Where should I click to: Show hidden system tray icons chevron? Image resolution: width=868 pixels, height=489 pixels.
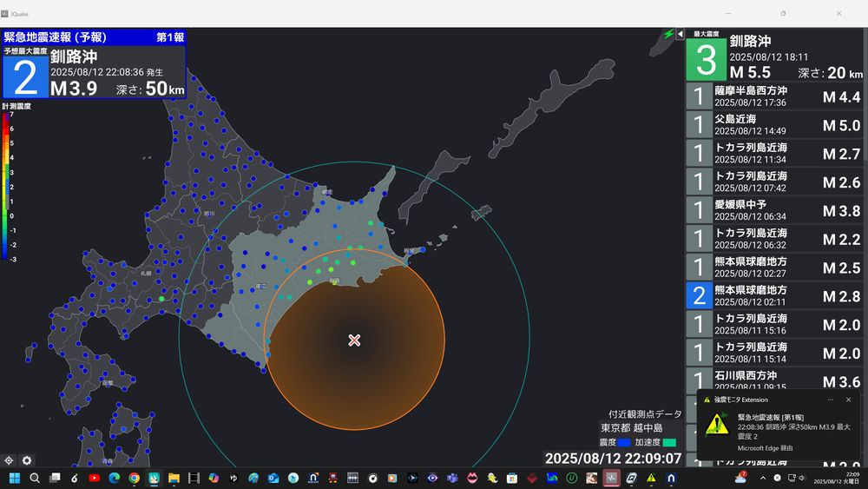(763, 478)
